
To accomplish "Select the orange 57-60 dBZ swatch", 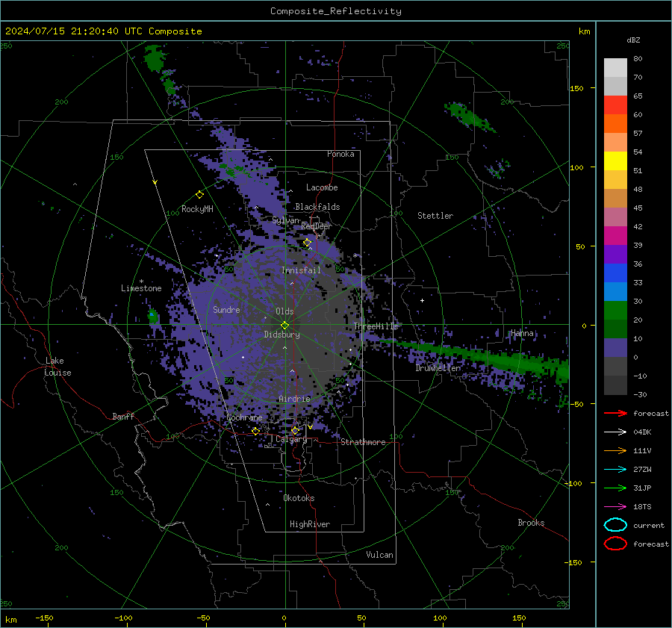I will click(x=615, y=124).
